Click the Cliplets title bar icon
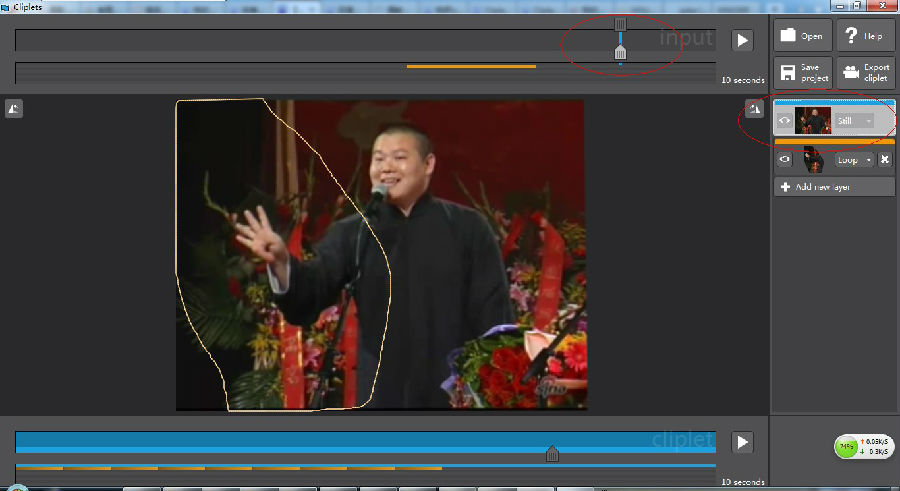 click(x=6, y=7)
